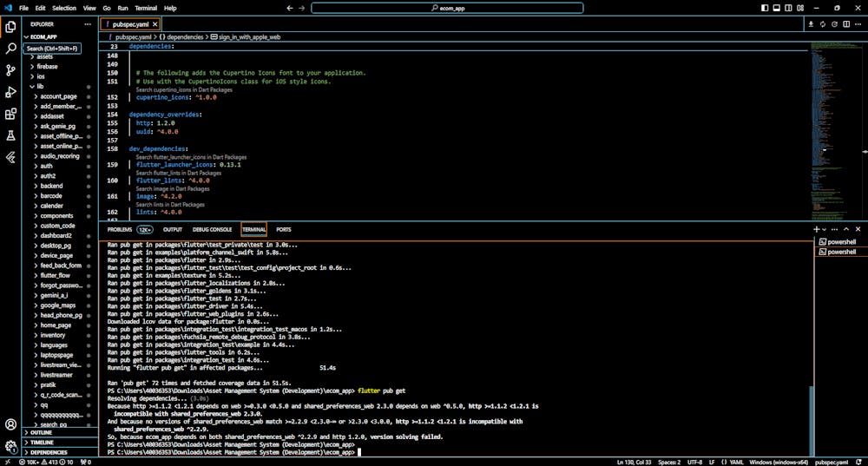The image size is (868, 466).
Task: Go forward with the navigation arrow
Action: pyautogui.click(x=302, y=8)
